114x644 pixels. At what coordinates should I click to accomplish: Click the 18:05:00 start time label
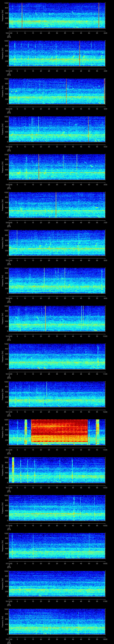pyautogui.click(x=9, y=184)
